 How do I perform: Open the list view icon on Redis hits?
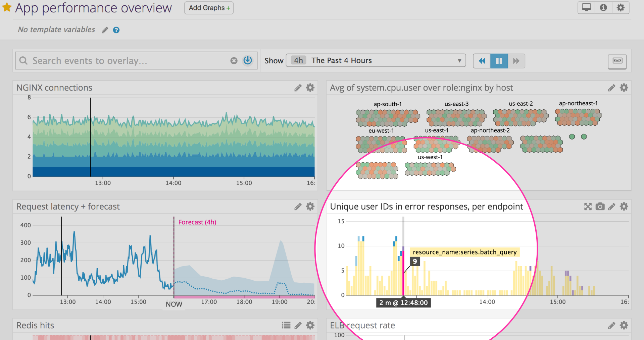point(286,325)
